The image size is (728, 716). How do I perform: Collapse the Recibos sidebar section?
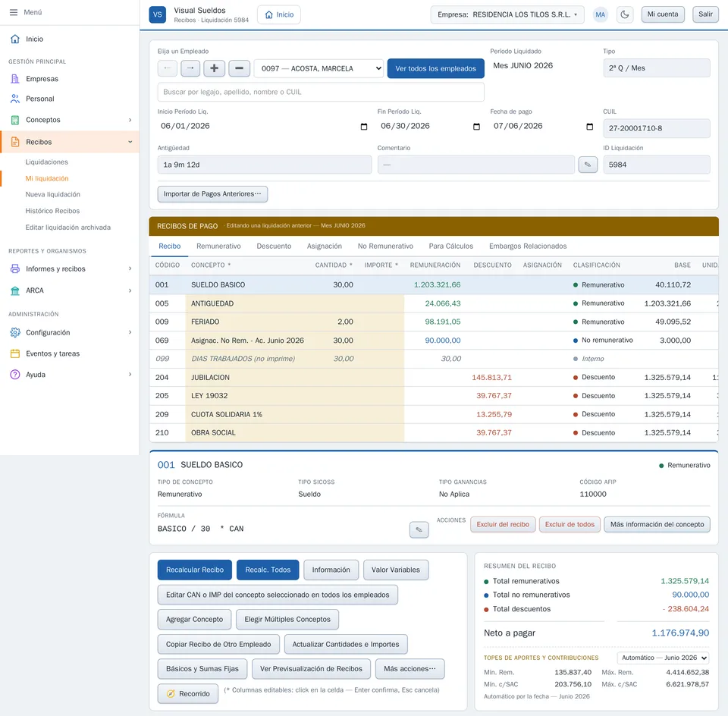(130, 142)
